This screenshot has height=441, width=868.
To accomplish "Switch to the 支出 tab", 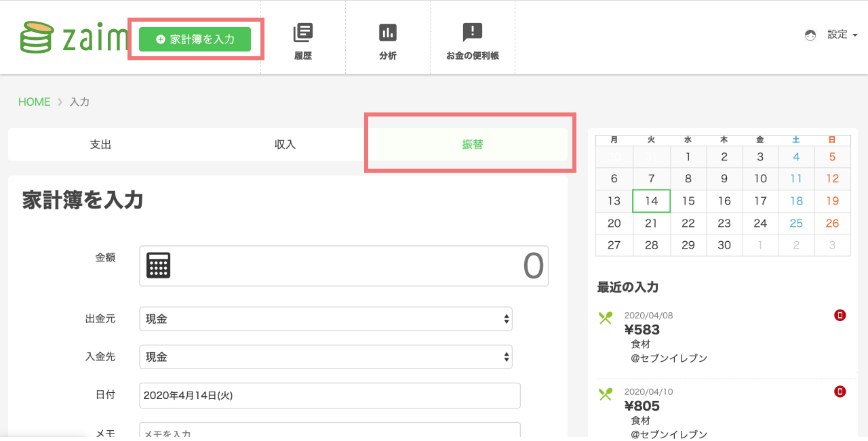I will click(x=100, y=144).
